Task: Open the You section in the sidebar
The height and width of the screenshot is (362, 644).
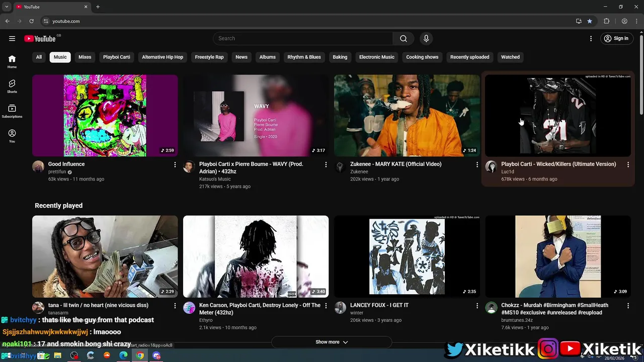Action: 12,136
